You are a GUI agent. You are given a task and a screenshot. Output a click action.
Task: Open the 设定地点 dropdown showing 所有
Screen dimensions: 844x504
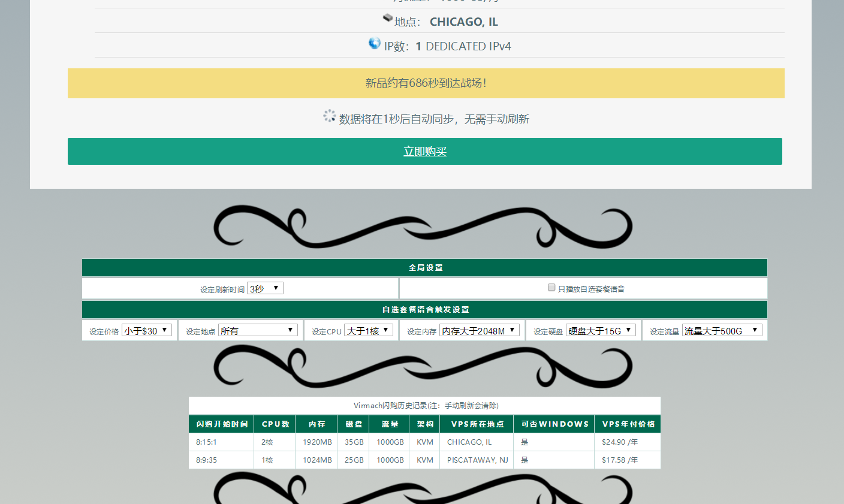tap(258, 330)
